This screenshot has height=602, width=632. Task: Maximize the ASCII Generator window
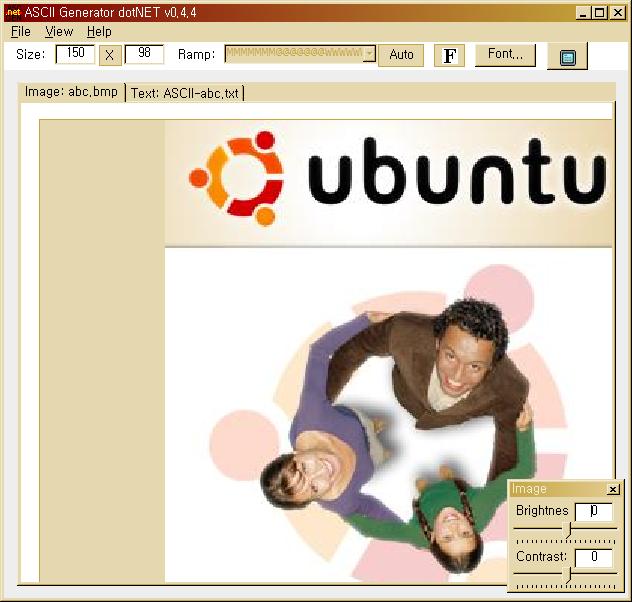click(599, 13)
